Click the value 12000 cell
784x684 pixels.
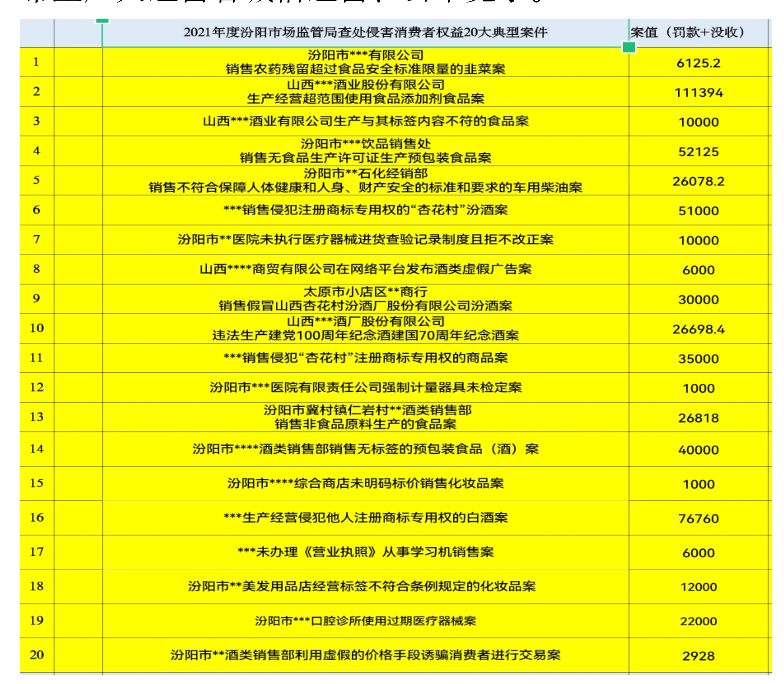pyautogui.click(x=698, y=587)
